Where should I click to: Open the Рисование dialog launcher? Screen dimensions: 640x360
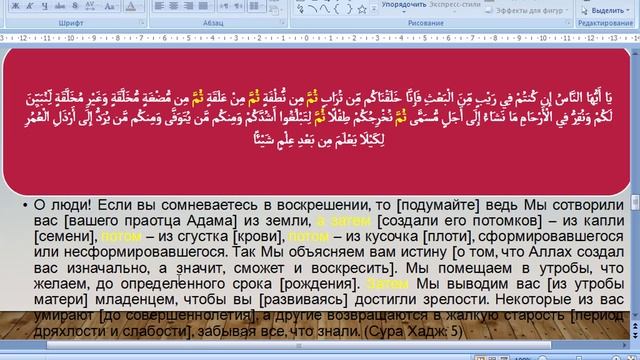pyautogui.click(x=568, y=23)
